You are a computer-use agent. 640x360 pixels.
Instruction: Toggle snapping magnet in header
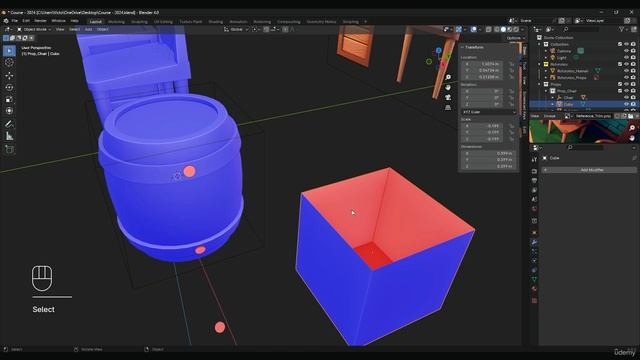266,29
